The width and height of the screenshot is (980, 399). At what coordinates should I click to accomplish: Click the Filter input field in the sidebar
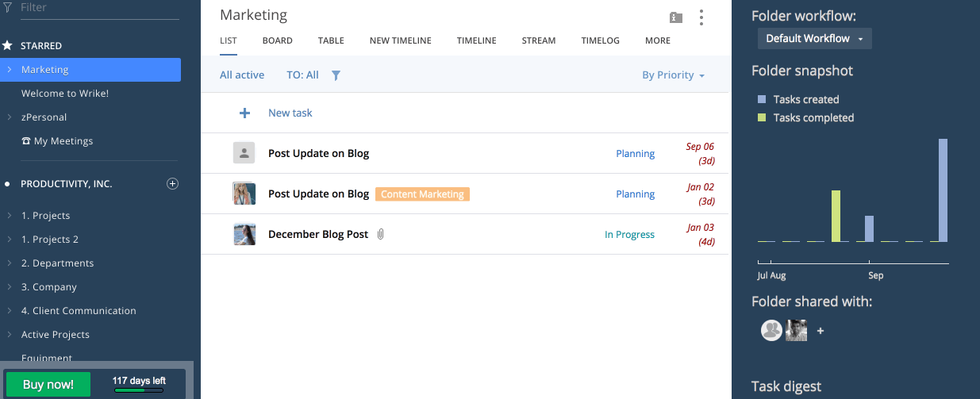(95, 8)
